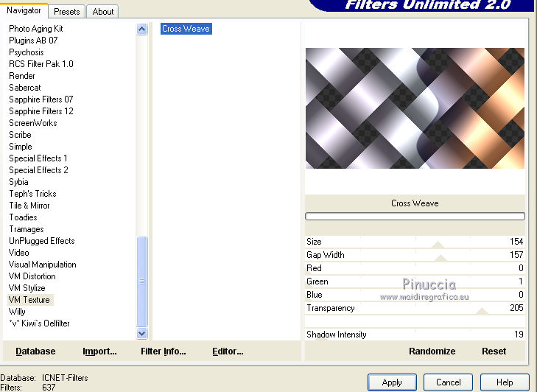Screen dimensions: 537x392
Task: Select Psychosis filter category
Action: (x=27, y=52)
